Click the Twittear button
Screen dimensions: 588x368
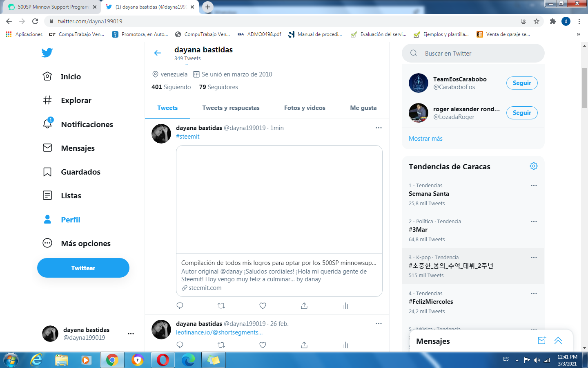click(x=83, y=268)
